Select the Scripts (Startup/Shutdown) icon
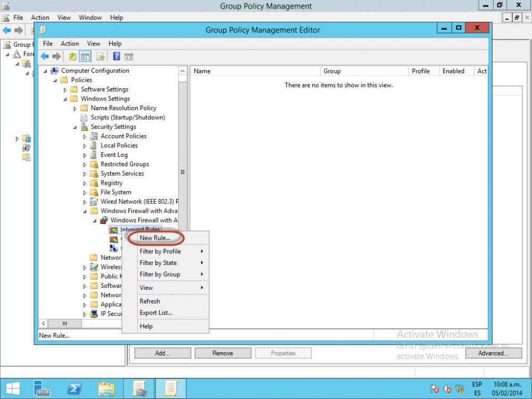The width and height of the screenshot is (532, 399). click(x=84, y=118)
